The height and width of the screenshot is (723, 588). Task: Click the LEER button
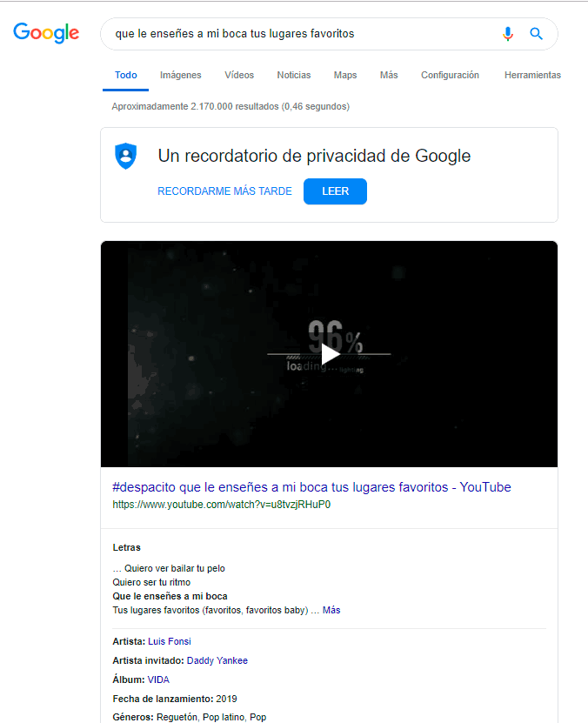[x=335, y=191]
